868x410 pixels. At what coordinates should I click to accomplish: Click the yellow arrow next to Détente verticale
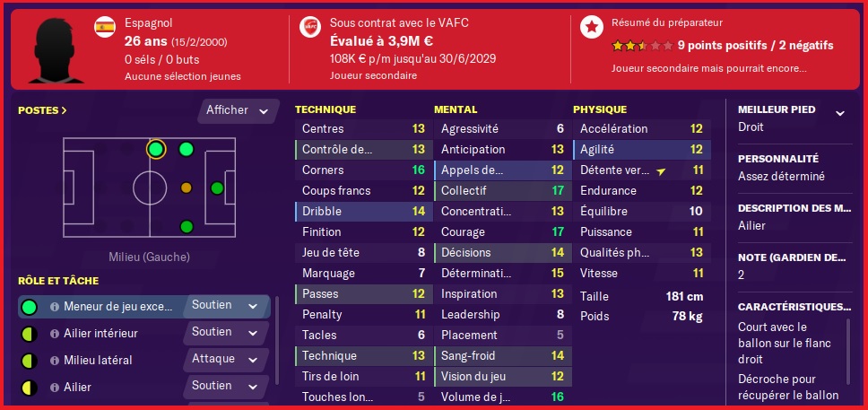click(660, 171)
